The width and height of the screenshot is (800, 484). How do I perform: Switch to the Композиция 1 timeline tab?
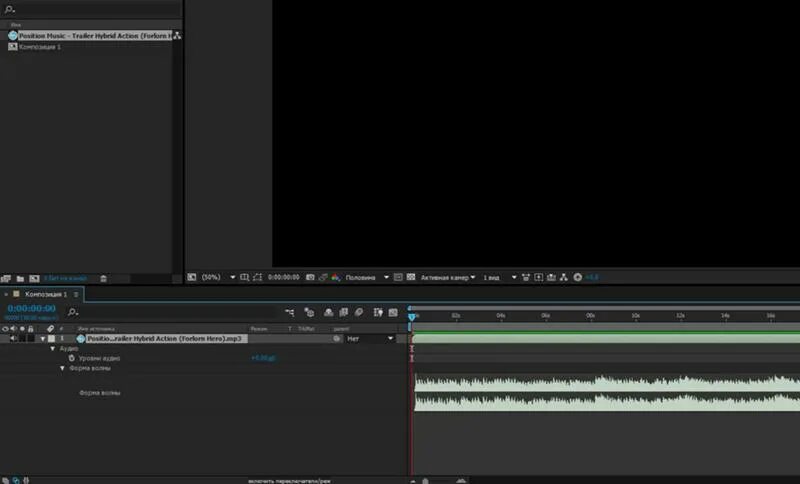pos(46,294)
